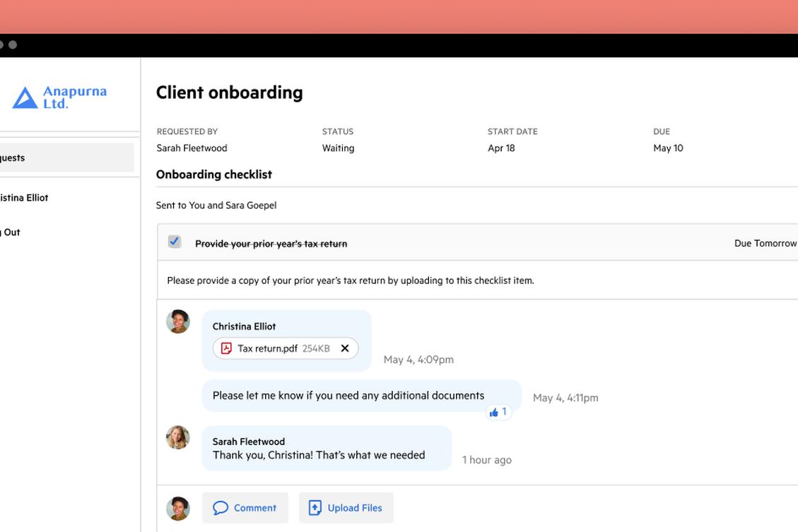Click the '254KB' file size label
Screen dimensions: 798x532
(316, 348)
